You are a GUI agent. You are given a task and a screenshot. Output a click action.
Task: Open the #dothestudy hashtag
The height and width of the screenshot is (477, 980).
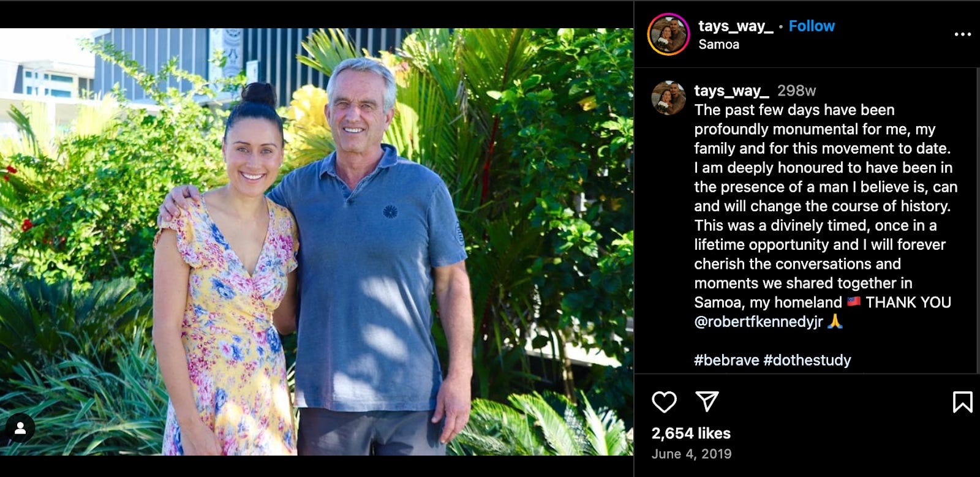807,360
